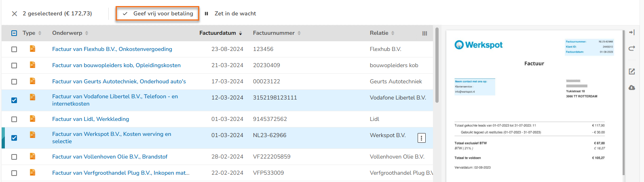Viewport: 644px width, 182px height.
Task: Sort by Relatie column
Action: tap(382, 33)
